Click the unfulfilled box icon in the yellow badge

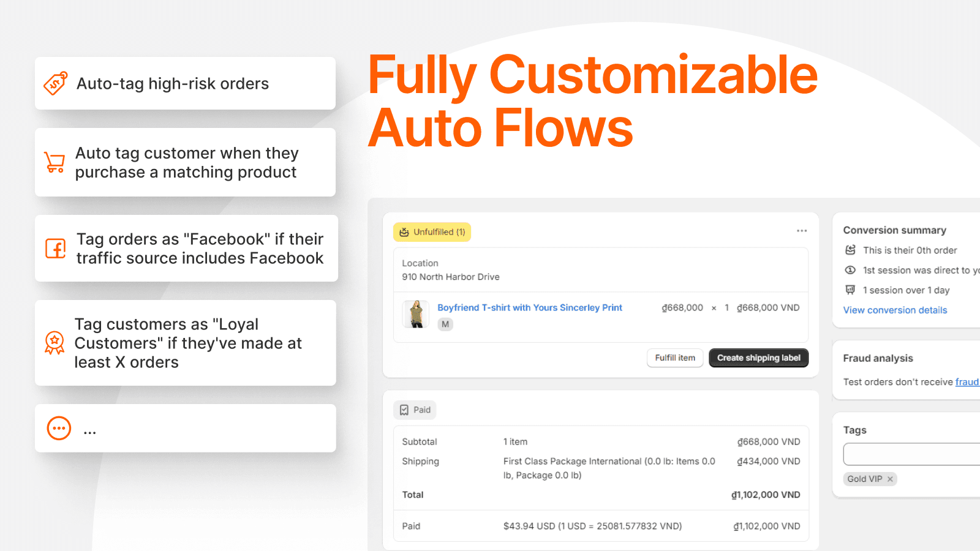405,232
